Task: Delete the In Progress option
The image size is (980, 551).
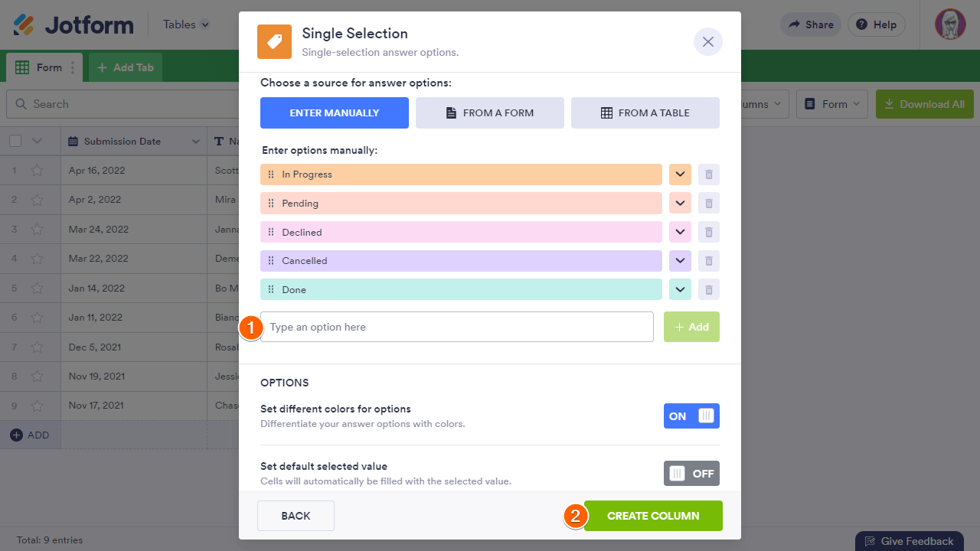Action: (x=709, y=174)
